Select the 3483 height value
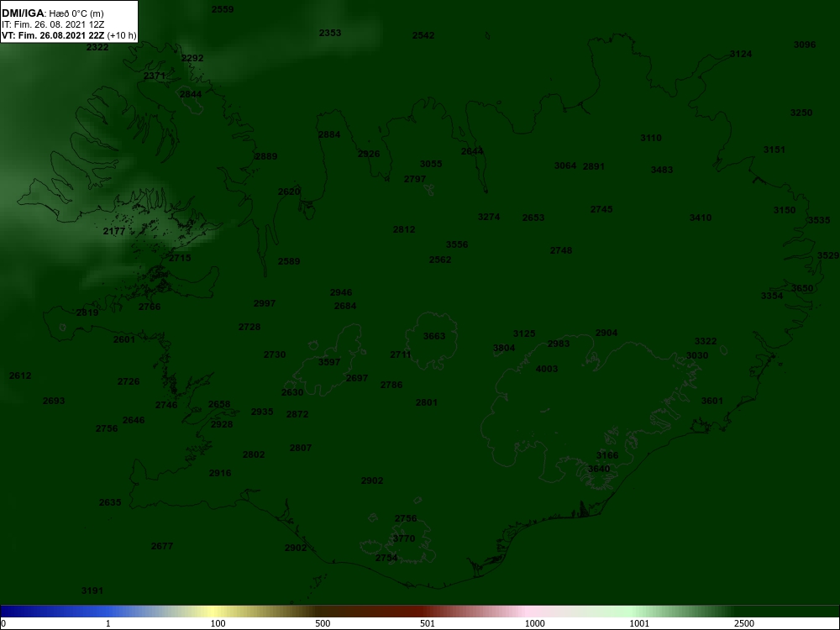The height and width of the screenshot is (630, 840). pos(662,170)
